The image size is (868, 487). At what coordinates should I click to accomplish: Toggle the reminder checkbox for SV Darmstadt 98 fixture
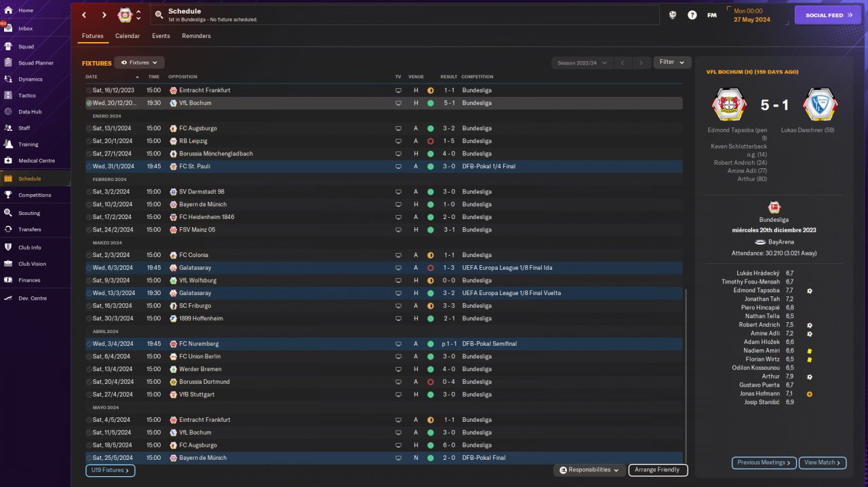coord(89,192)
